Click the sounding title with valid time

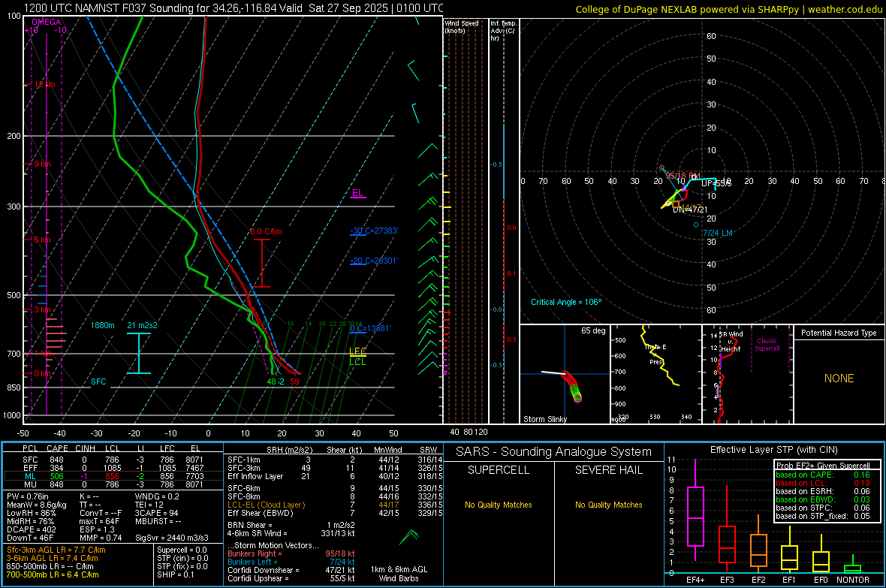click(x=234, y=8)
